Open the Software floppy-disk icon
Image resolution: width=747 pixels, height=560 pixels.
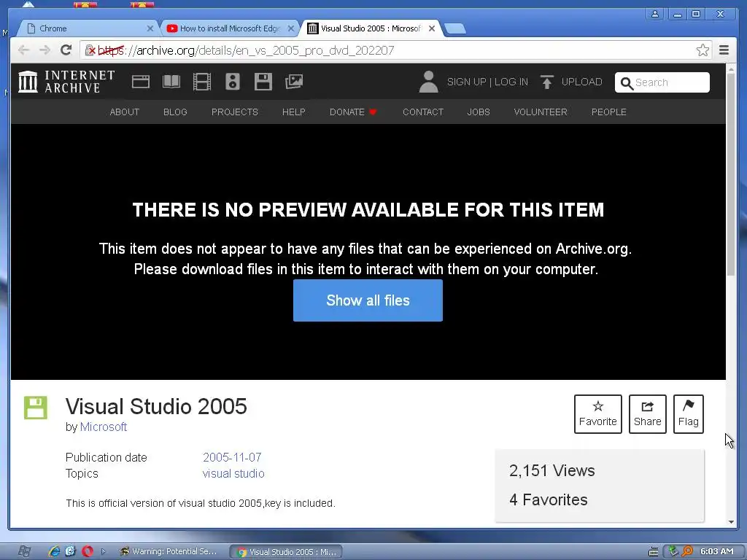pyautogui.click(x=263, y=82)
